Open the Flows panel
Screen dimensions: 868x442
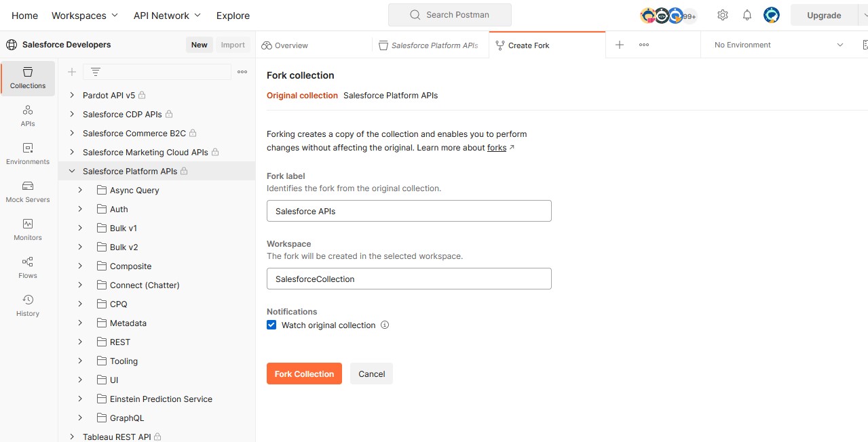tap(27, 267)
